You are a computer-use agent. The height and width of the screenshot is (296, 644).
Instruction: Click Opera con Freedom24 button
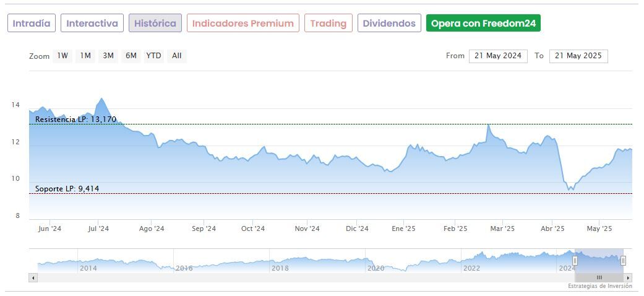point(484,24)
